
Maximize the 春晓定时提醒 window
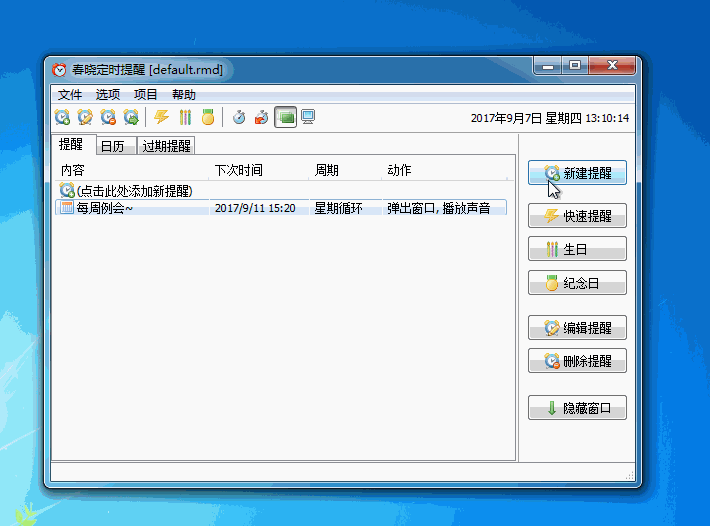pyautogui.click(x=575, y=66)
